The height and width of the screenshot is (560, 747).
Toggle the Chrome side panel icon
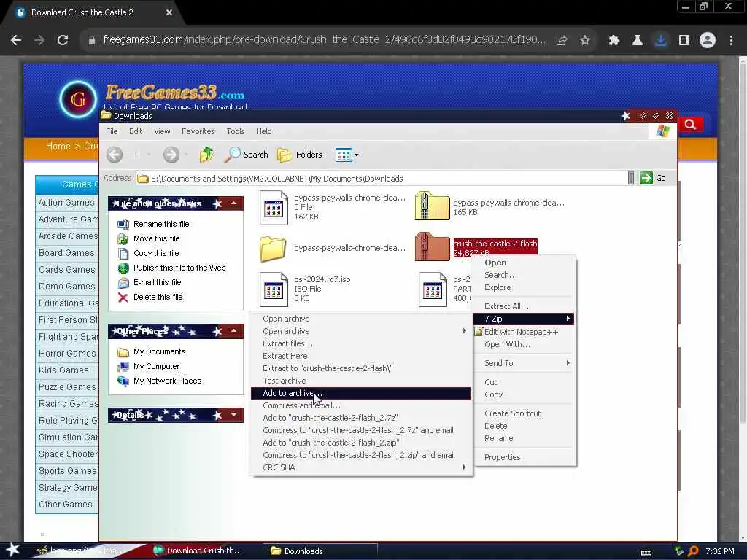click(684, 41)
